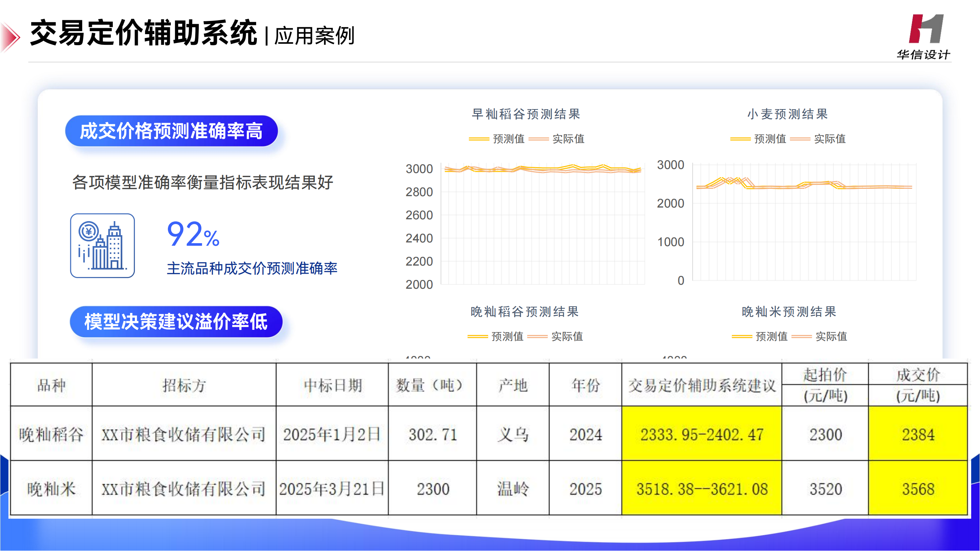Image resolution: width=980 pixels, height=551 pixels.
Task: Click 预测值 legend swatch in 早籼稻谷 chart
Action: pyautogui.click(x=479, y=139)
